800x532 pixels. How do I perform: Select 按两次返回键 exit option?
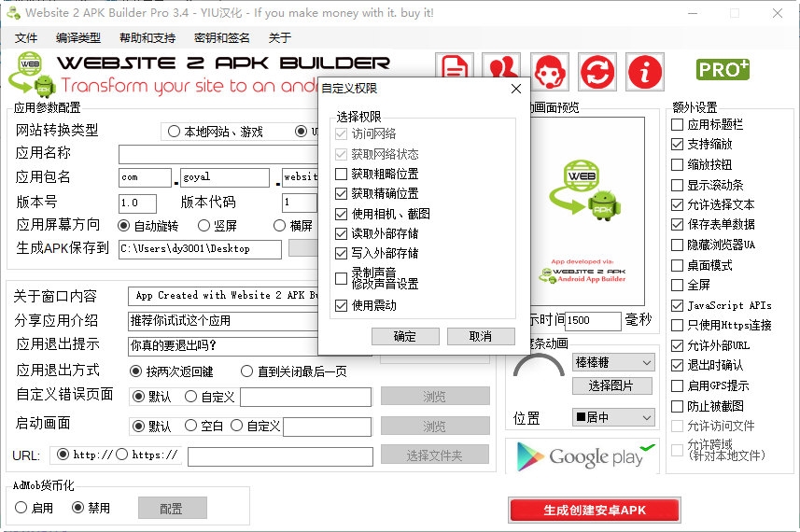click(x=135, y=371)
